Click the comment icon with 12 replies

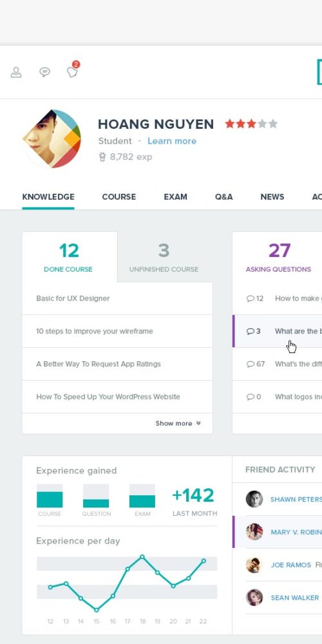point(250,299)
